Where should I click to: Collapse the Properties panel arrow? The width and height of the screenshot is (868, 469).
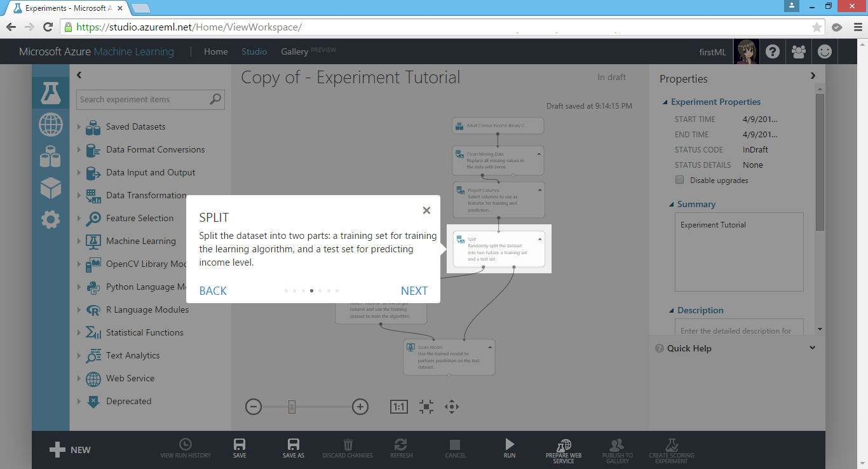click(813, 76)
